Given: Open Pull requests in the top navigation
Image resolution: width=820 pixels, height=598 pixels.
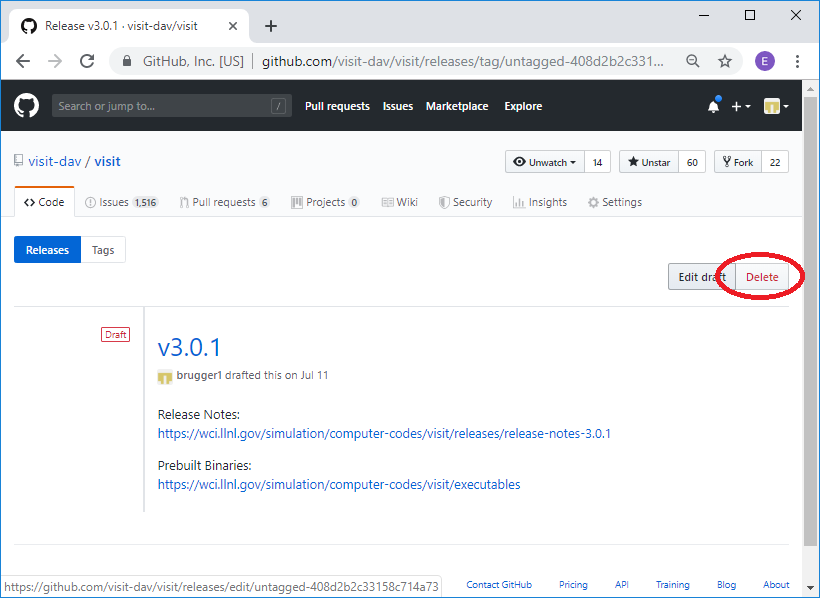Looking at the screenshot, I should pyautogui.click(x=337, y=106).
